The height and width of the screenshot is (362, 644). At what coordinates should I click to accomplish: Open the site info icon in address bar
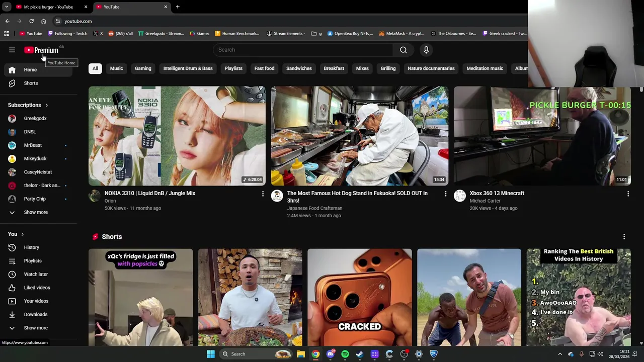58,21
